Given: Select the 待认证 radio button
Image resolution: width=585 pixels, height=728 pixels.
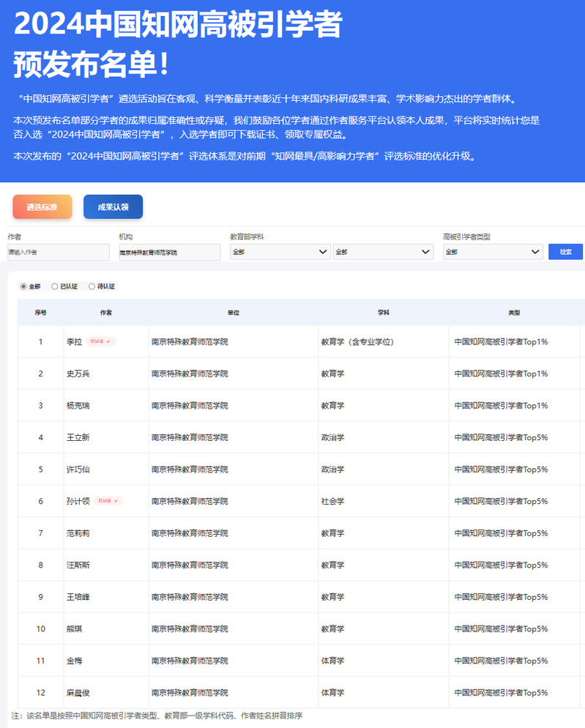Looking at the screenshot, I should (x=92, y=286).
